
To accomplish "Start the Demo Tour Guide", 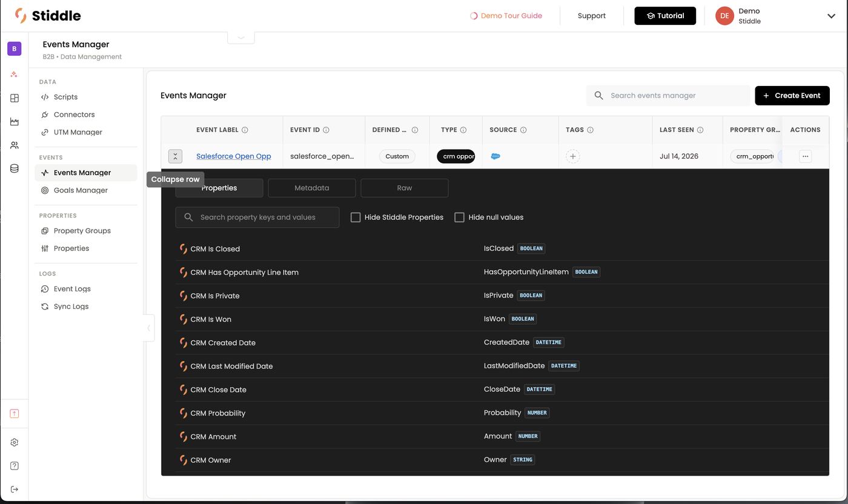I will pos(506,16).
